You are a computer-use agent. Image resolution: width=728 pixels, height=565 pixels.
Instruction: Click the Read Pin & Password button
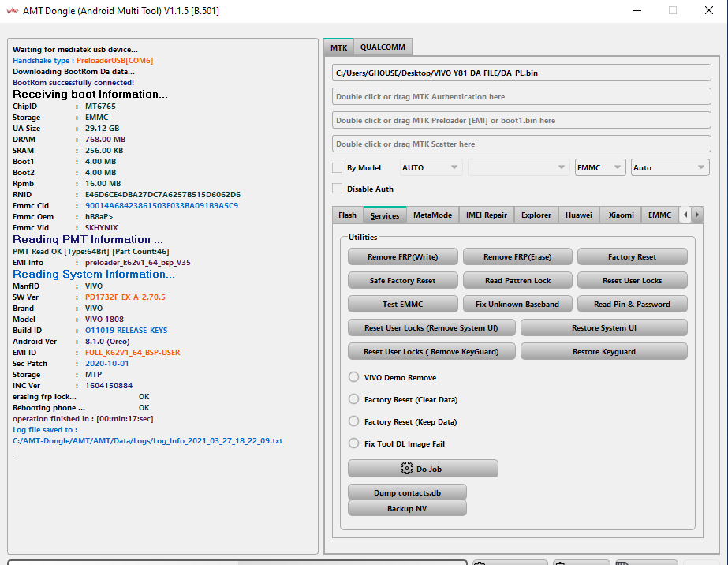(633, 305)
